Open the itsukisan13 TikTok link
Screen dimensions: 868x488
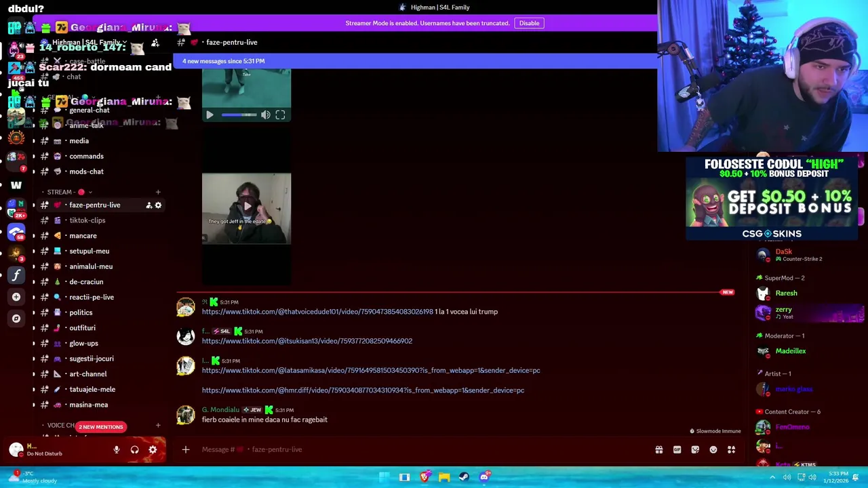click(x=307, y=341)
